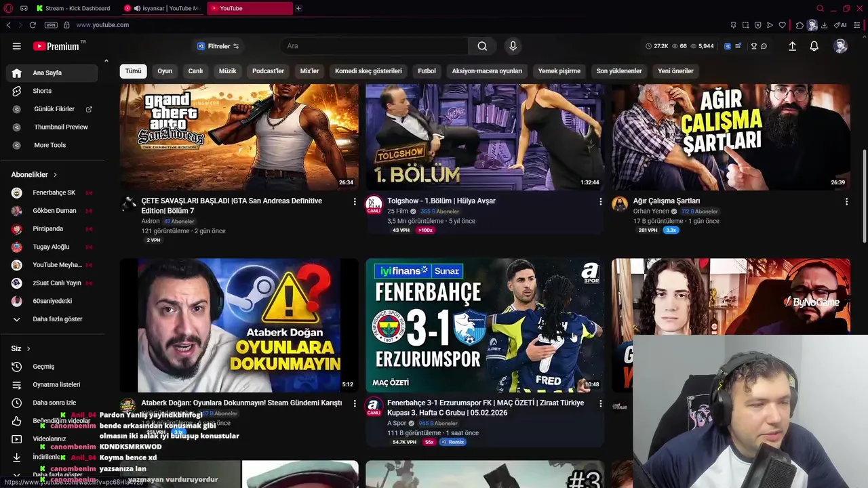The image size is (868, 488).
Task: Open the chat bubble icon in the header stats bar
Action: click(764, 46)
